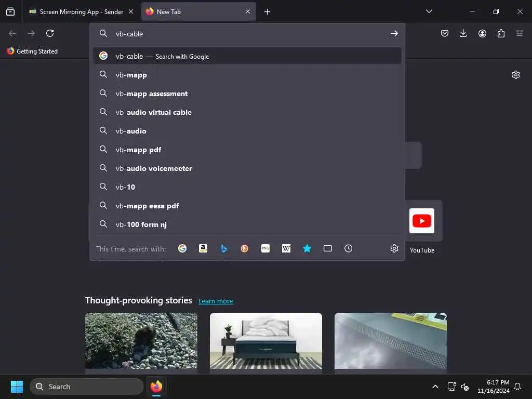The height and width of the screenshot is (399, 532).
Task: Open the clock and date in taskbar
Action: pos(493,387)
